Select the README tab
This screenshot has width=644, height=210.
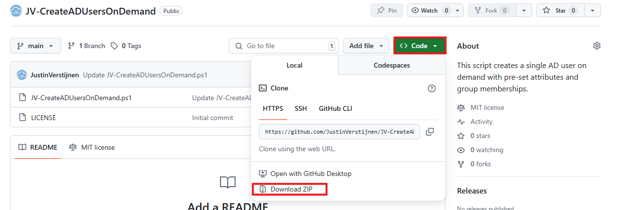click(x=38, y=147)
